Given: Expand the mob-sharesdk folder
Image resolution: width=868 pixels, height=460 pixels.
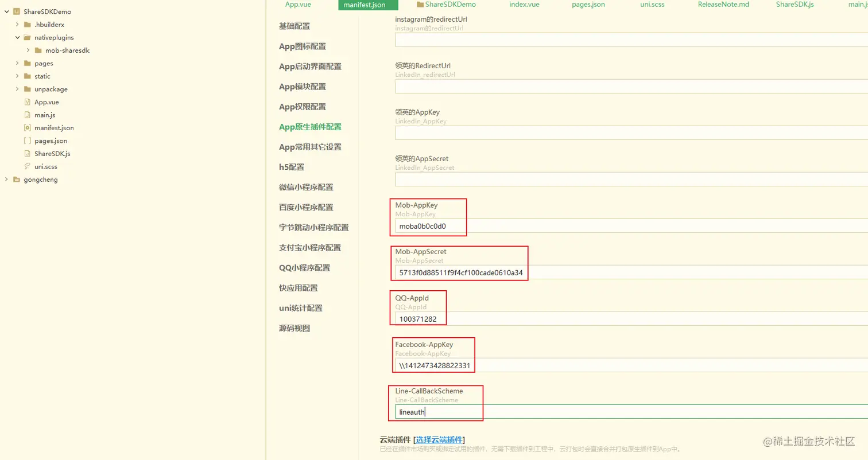Looking at the screenshot, I should tap(28, 50).
